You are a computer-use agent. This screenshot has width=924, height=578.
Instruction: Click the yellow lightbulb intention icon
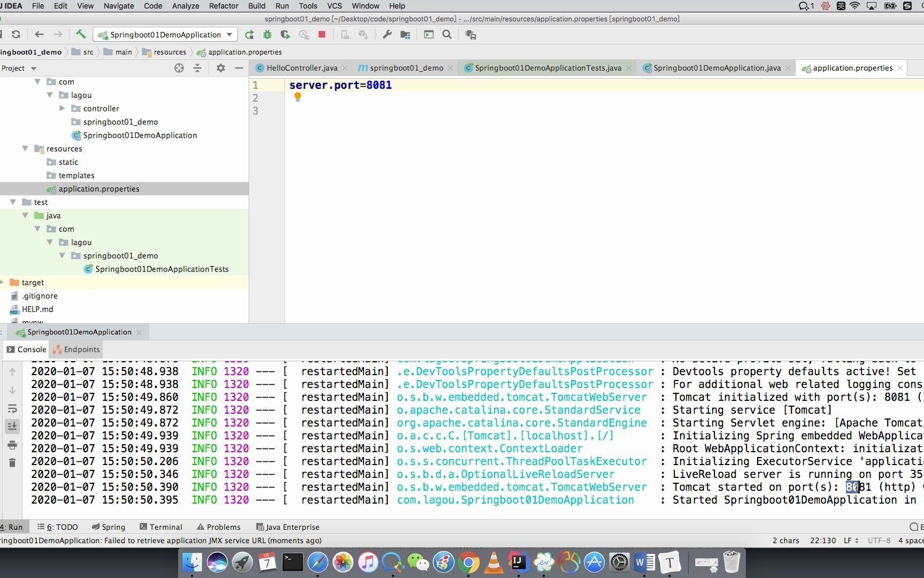click(x=298, y=97)
